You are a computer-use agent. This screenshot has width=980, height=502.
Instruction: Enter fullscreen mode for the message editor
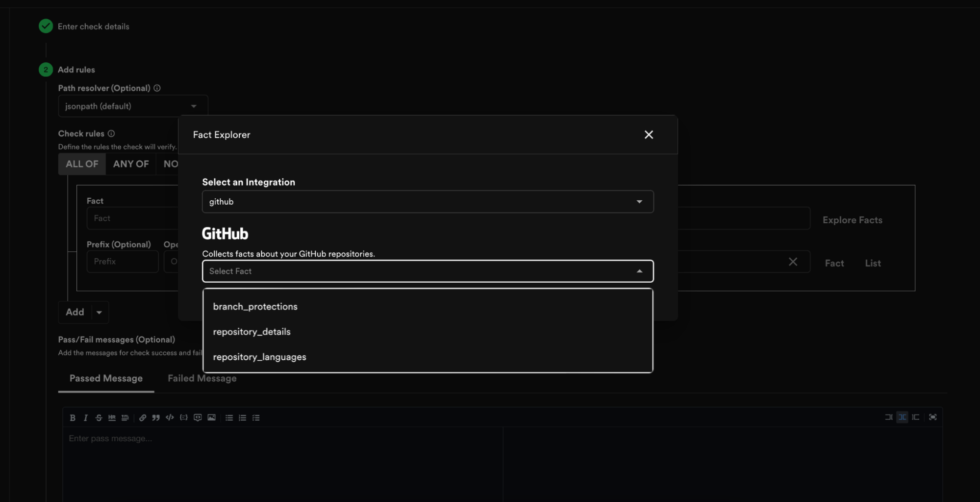click(932, 417)
